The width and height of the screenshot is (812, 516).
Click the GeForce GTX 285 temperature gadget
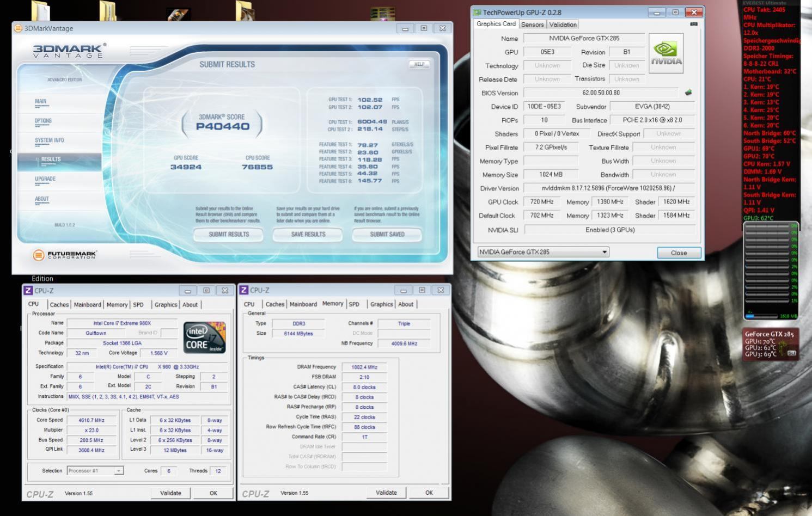tap(771, 344)
